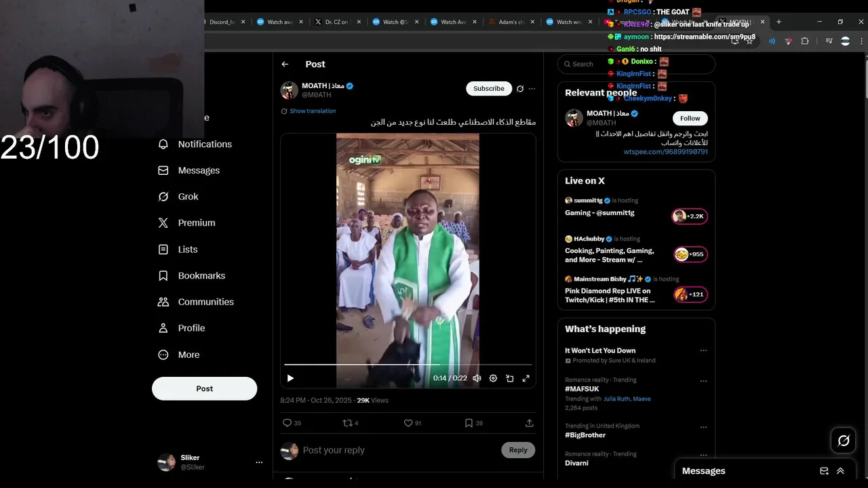The image size is (868, 488).
Task: Open summit1g live Gaming broadcast
Action: 599,213
